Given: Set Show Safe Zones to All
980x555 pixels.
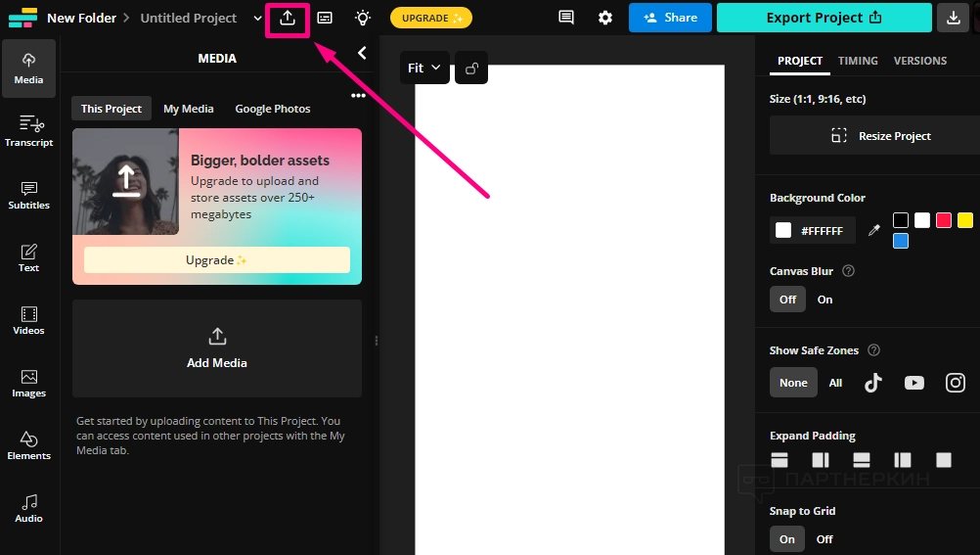Looking at the screenshot, I should click(835, 383).
